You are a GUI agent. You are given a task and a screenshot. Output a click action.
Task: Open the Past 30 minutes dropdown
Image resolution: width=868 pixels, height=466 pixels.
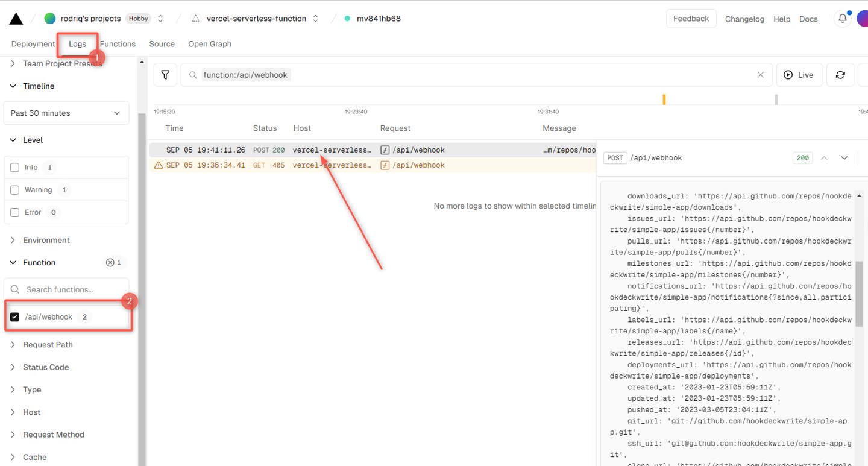[x=66, y=113]
